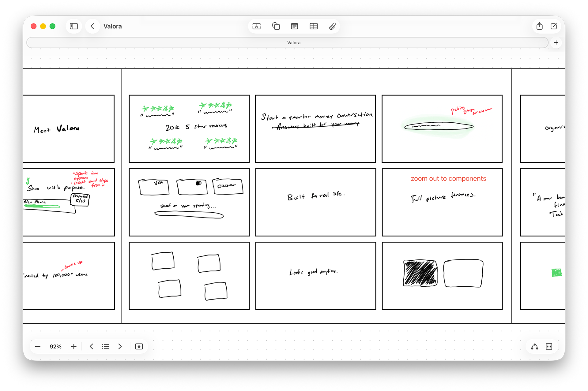
Task: Click the starred scene icon
Action: tap(139, 346)
